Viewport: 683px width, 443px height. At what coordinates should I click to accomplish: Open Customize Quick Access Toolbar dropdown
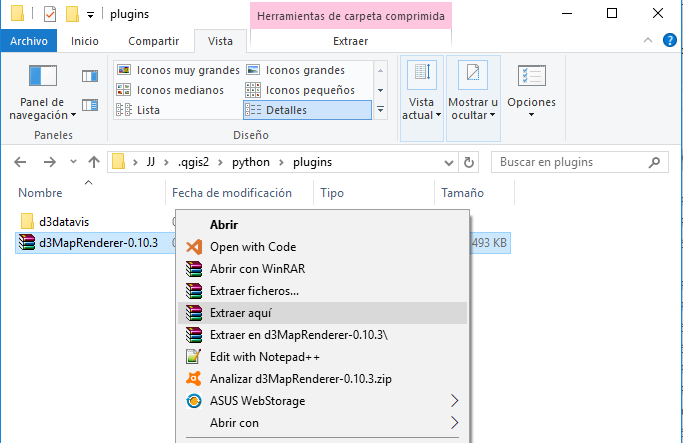click(x=90, y=15)
